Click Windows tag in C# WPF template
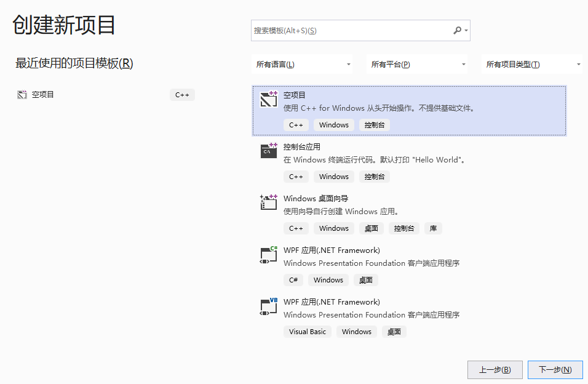Image resolution: width=588 pixels, height=384 pixels. [328, 280]
